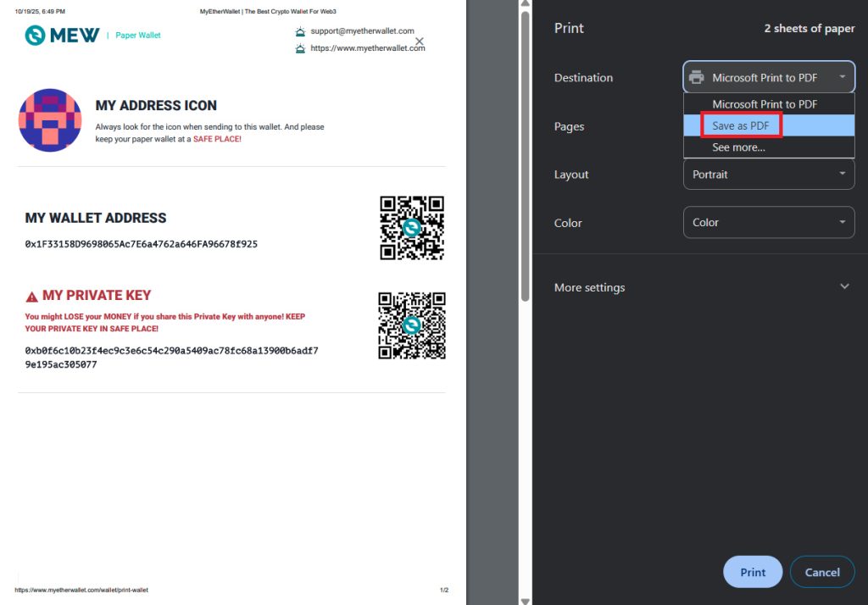This screenshot has height=605, width=868.
Task: Click the bell icon beside website URL
Action: [300, 49]
